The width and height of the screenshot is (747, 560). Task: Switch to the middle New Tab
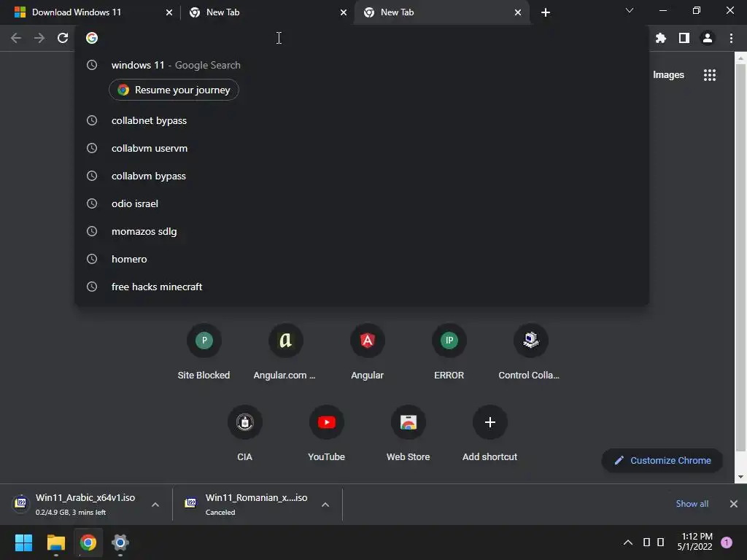coord(262,12)
